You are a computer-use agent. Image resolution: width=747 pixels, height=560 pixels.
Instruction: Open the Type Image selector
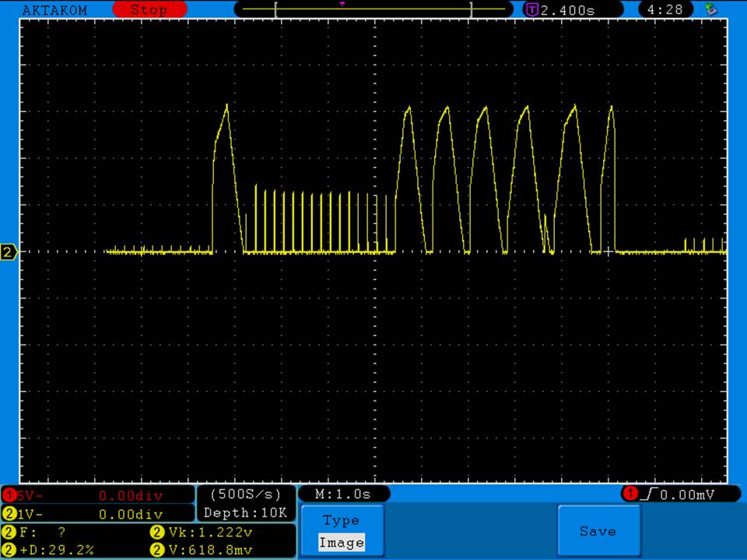341,531
